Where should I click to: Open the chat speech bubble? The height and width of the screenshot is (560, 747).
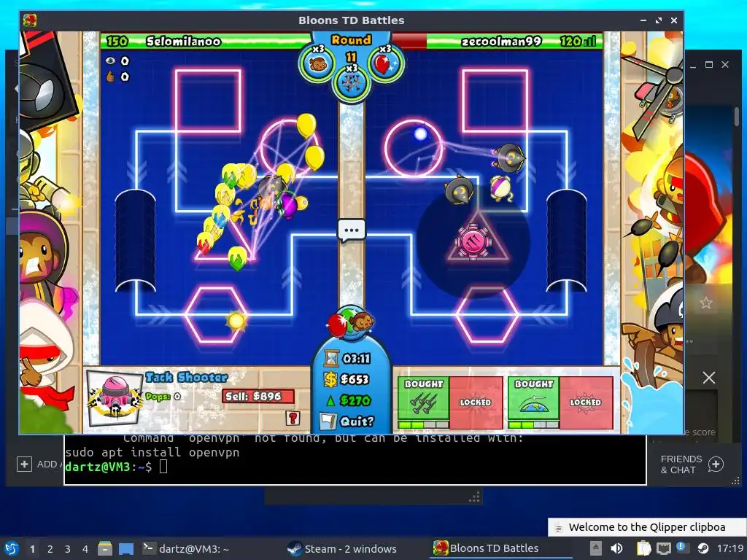(352, 230)
